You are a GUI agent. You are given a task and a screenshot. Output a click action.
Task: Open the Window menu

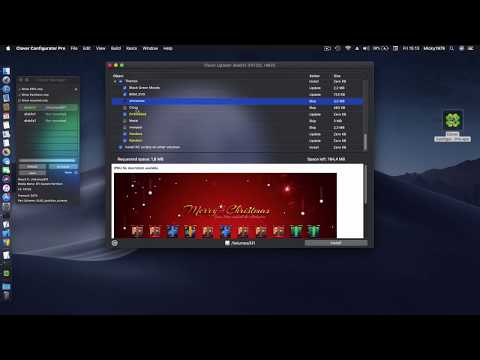[x=150, y=48]
